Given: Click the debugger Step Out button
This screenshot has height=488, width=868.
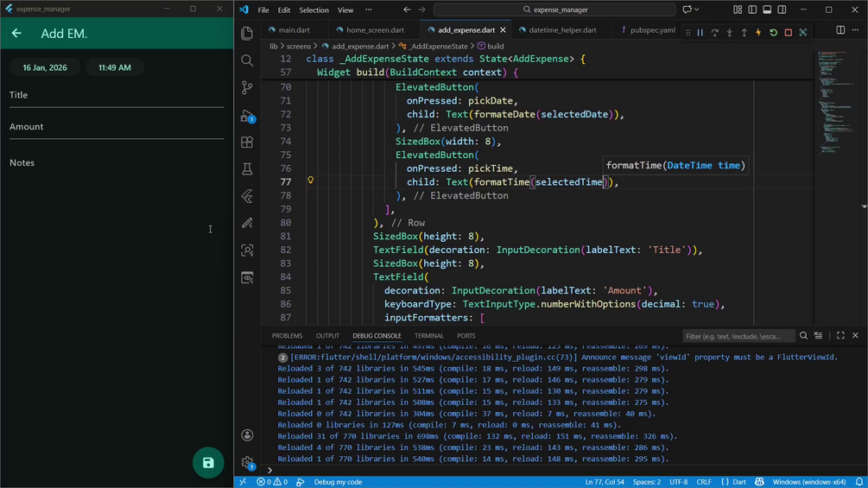Looking at the screenshot, I should (x=744, y=33).
